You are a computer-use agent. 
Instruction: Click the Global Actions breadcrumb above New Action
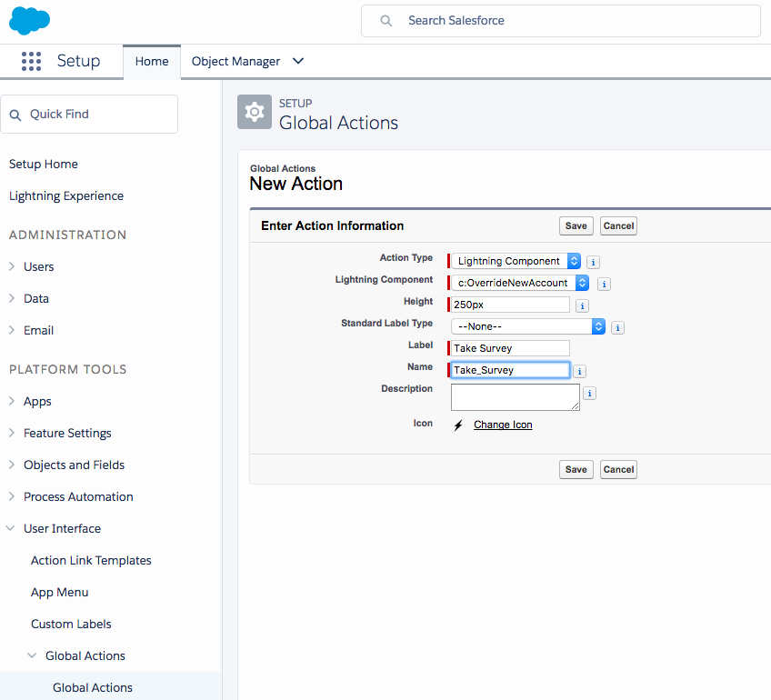pyautogui.click(x=283, y=168)
